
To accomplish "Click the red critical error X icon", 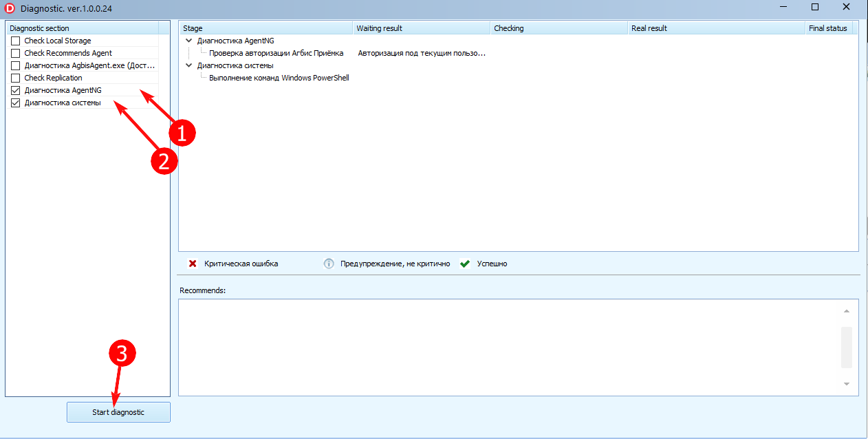I will coord(193,264).
